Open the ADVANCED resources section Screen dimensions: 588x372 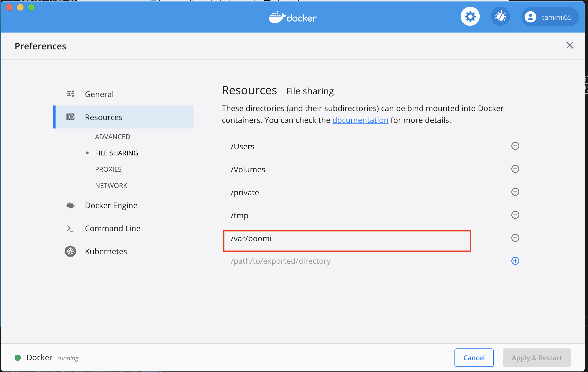pos(112,137)
